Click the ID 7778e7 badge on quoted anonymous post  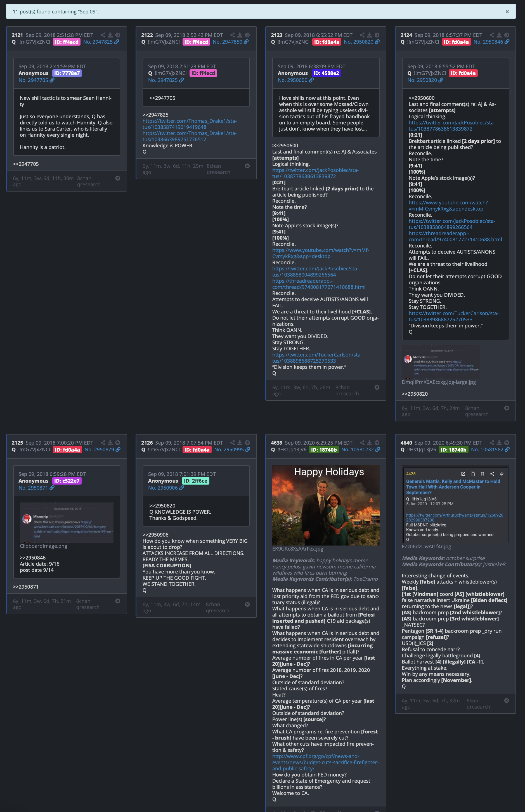[x=67, y=73]
